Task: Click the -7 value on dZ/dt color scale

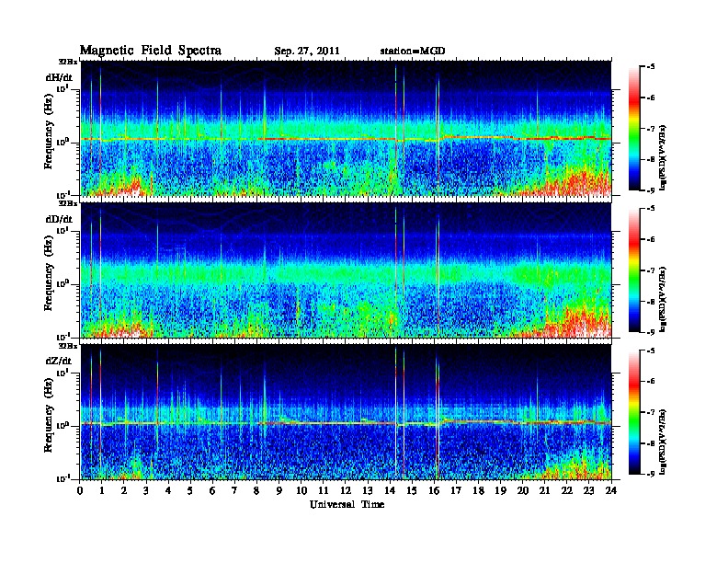Action: (x=651, y=412)
